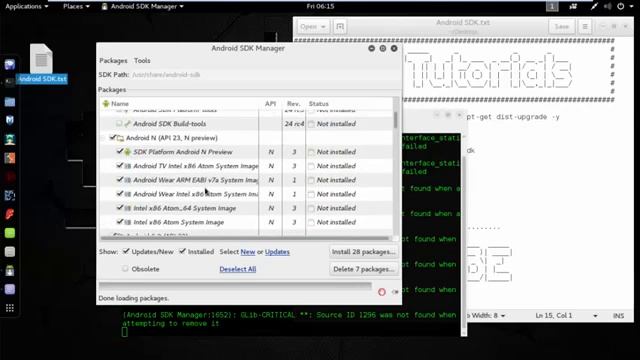This screenshot has height=360, width=640.
Task: Open the bright green dock icon
Action: click(10, 233)
